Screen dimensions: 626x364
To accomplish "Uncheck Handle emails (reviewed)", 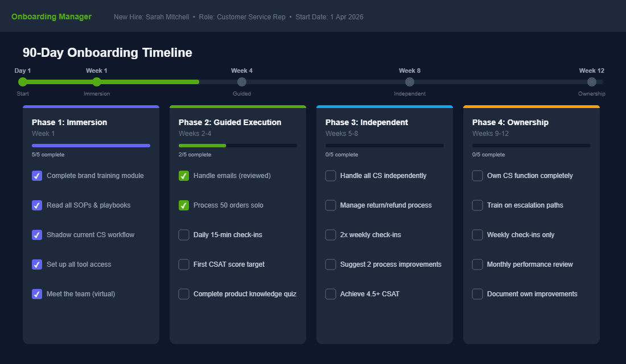I will (x=183, y=176).
